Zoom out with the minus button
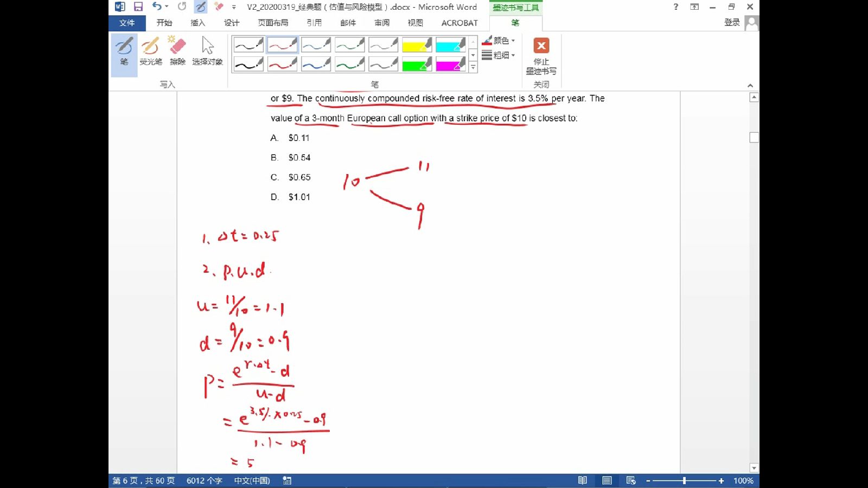This screenshot has width=868, height=488. 648,480
